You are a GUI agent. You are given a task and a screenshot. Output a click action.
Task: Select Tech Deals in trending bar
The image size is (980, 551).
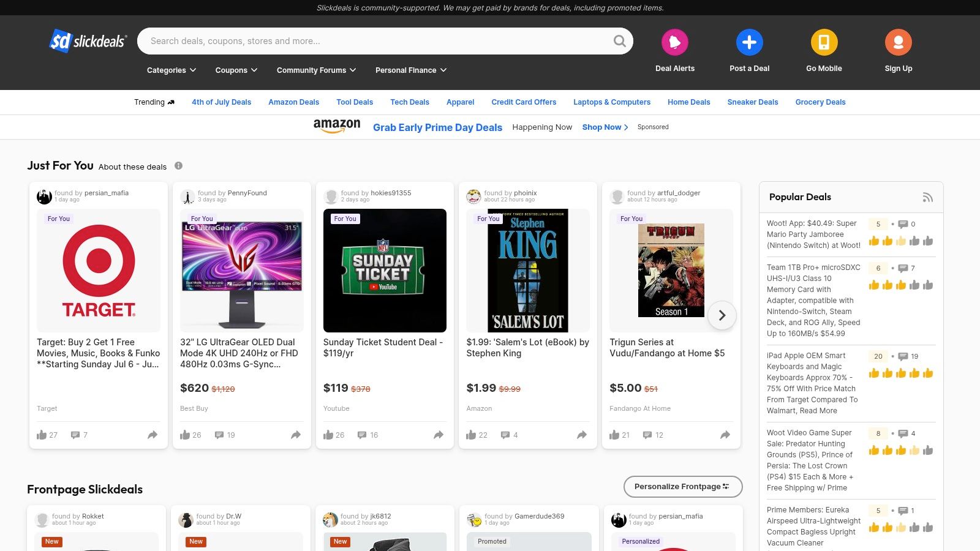[410, 102]
